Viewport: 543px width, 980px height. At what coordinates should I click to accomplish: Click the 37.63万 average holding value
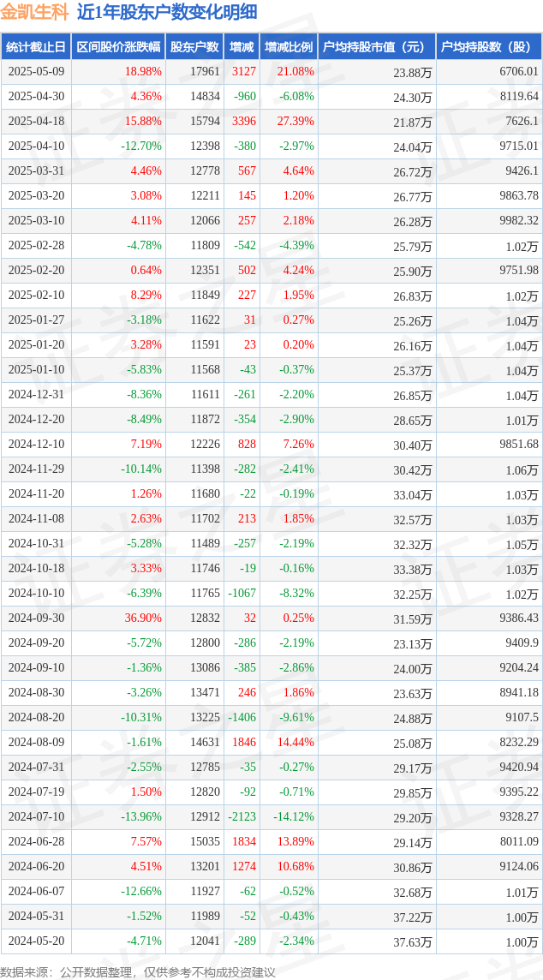[x=412, y=941]
